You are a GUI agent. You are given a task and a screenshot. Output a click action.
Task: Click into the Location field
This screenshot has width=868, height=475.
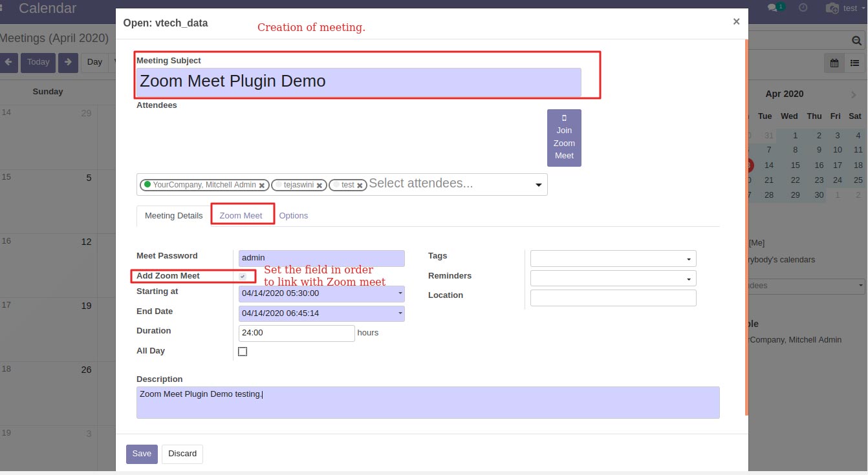(x=613, y=297)
